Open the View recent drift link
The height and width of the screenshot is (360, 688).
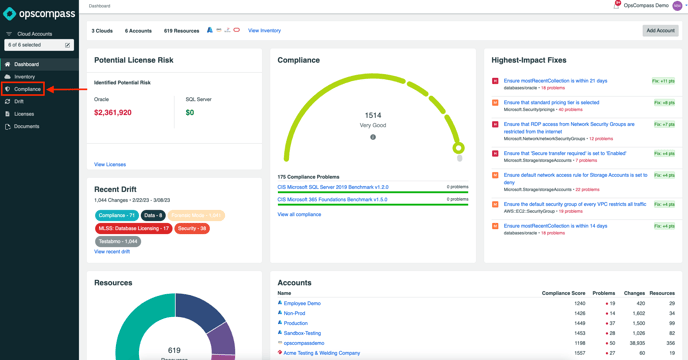pos(112,252)
